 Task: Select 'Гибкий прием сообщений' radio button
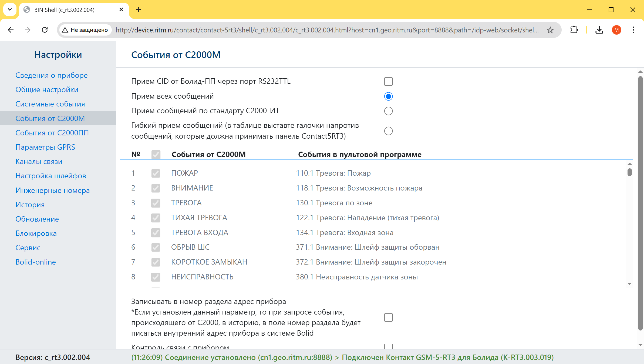(388, 131)
